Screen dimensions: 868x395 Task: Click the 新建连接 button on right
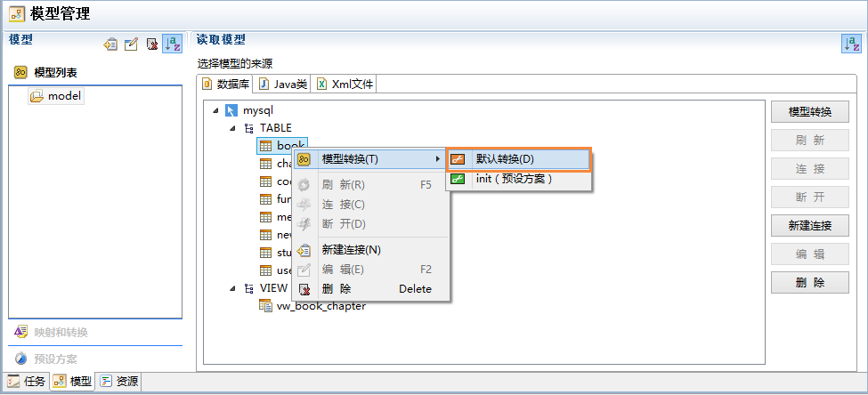pos(810,226)
